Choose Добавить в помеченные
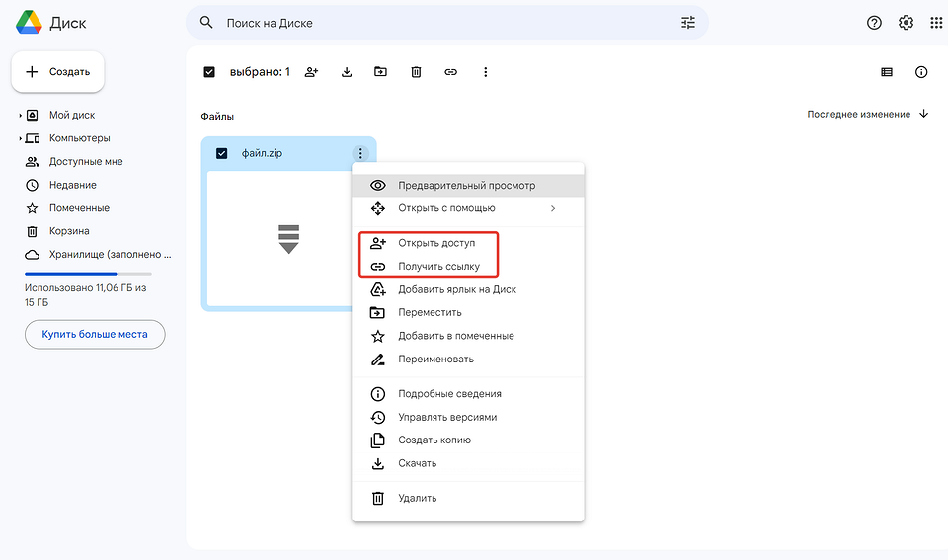Viewport: 948px width, 560px height. (468, 336)
